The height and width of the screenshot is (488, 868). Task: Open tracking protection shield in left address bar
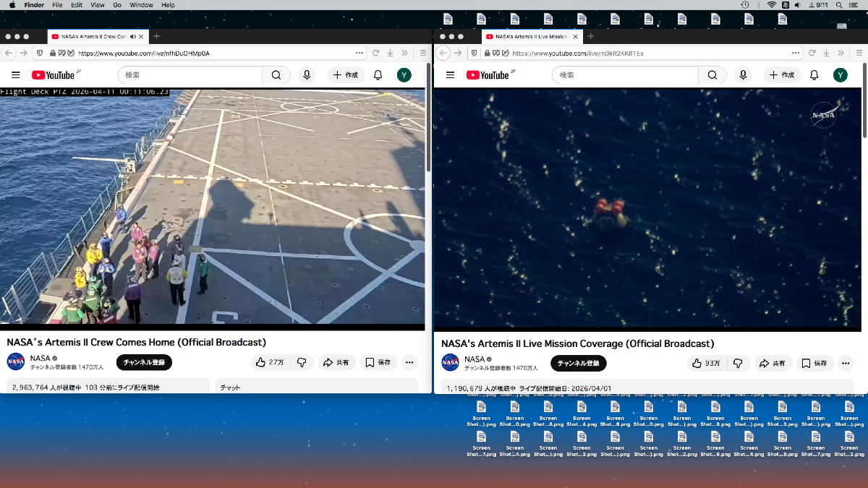click(x=39, y=53)
